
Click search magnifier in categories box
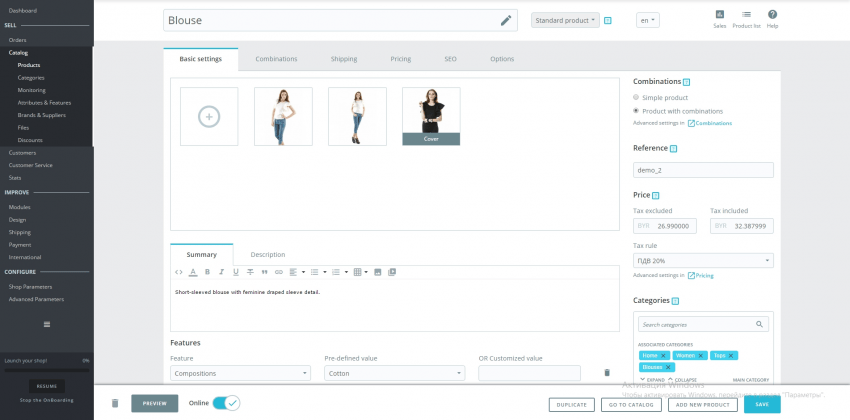coord(759,325)
